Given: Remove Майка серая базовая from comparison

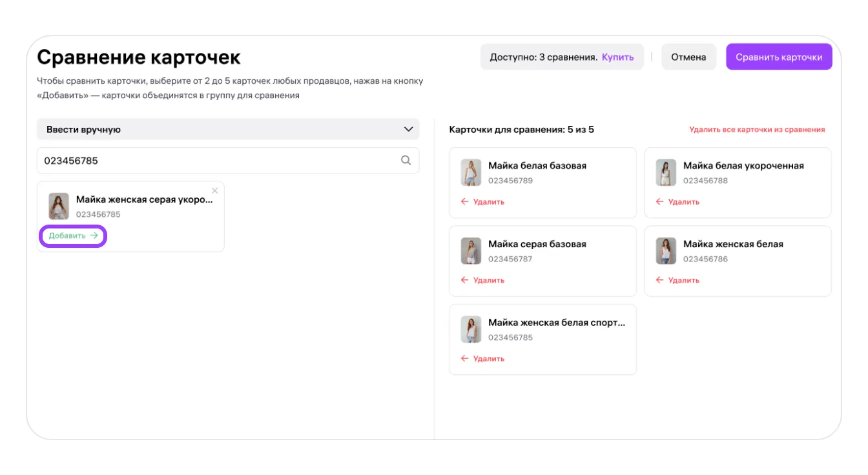Looking at the screenshot, I should click(x=482, y=280).
